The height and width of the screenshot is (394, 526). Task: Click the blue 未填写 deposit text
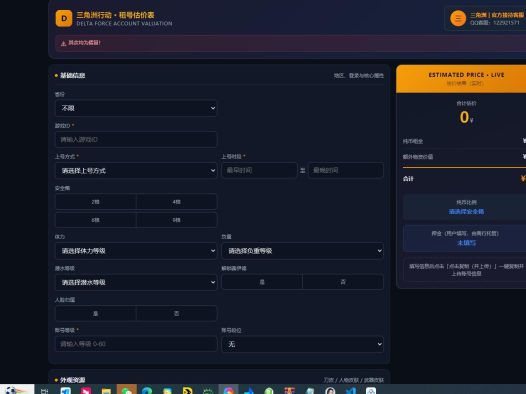click(466, 243)
